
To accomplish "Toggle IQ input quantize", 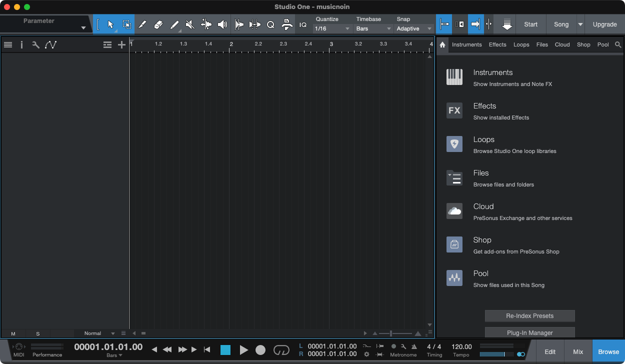I will tap(303, 24).
